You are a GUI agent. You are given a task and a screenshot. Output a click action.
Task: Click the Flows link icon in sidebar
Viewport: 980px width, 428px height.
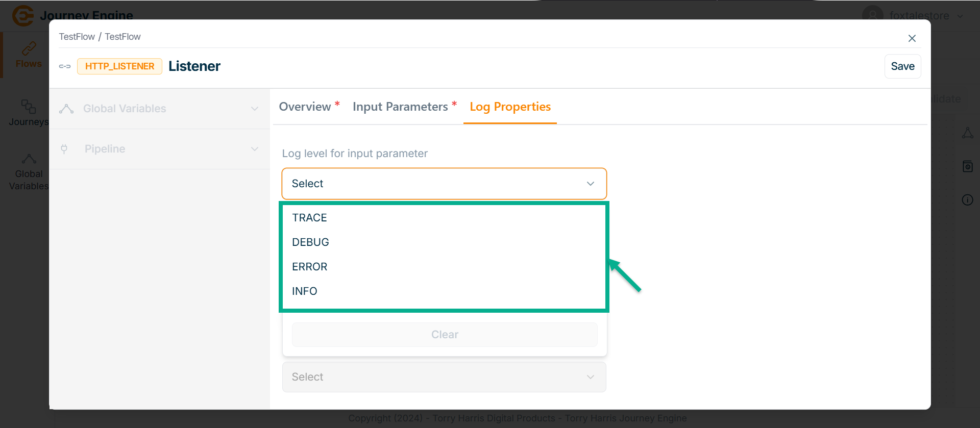(29, 48)
